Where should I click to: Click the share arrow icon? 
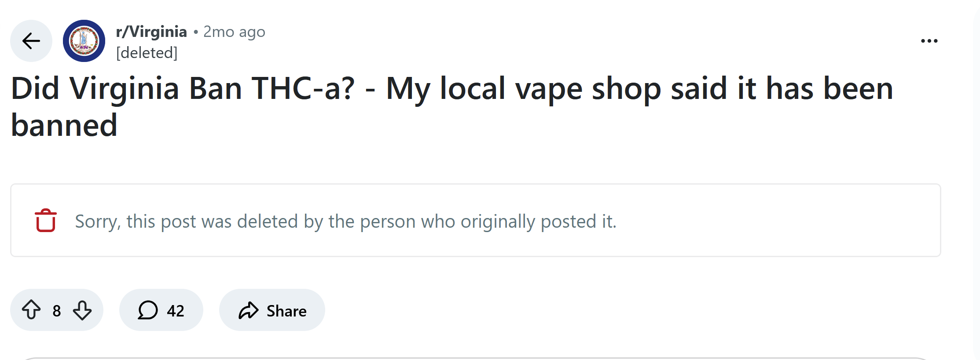[249, 310]
